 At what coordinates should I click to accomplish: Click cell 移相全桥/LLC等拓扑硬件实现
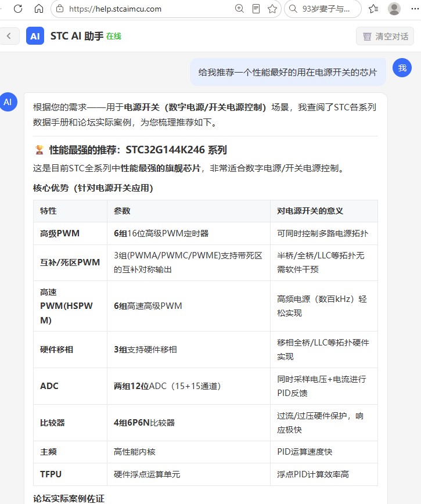(x=324, y=350)
